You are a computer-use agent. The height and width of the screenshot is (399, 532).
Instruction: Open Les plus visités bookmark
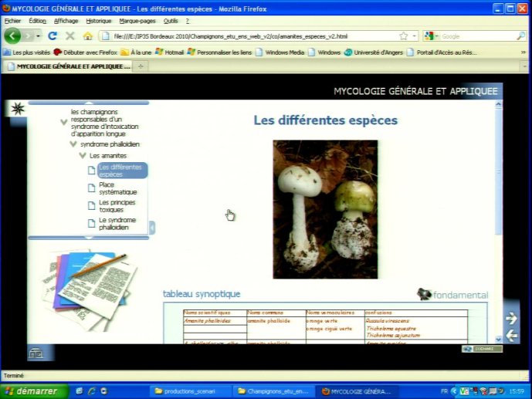click(x=27, y=52)
